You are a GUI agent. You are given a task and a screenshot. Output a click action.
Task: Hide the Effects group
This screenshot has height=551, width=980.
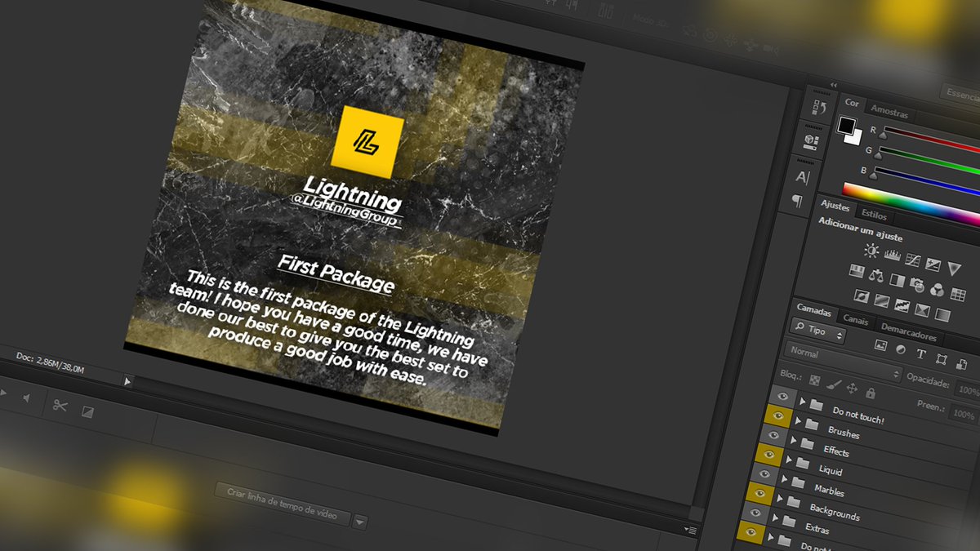pyautogui.click(x=773, y=435)
